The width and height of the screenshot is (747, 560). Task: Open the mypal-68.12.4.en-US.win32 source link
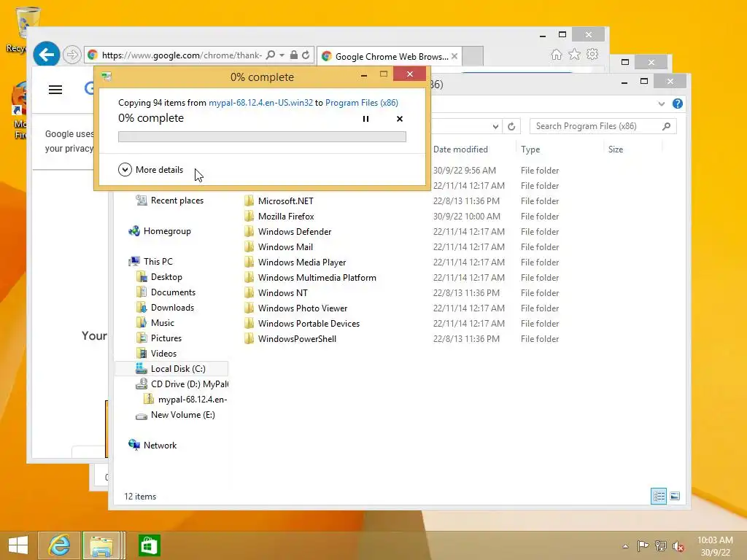[x=260, y=103]
